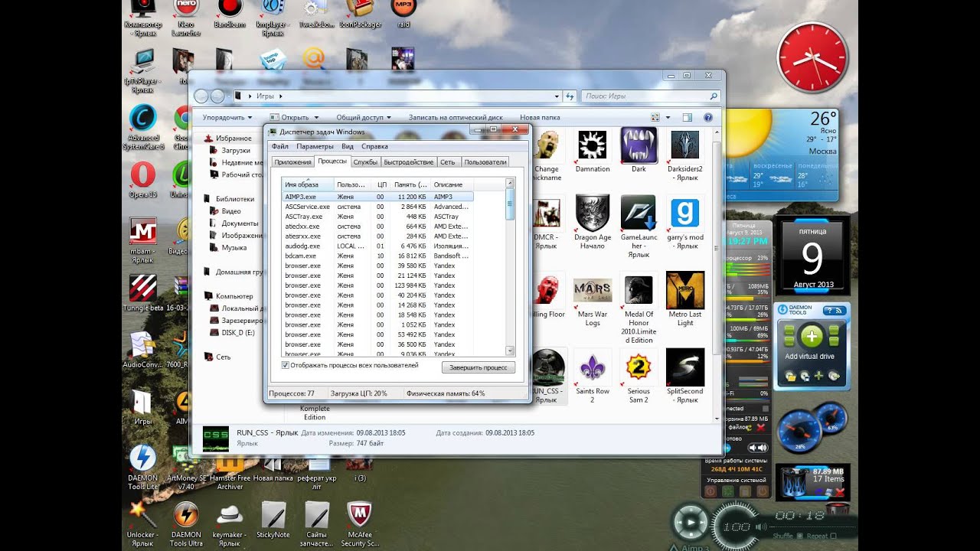Open the IconPackager desktop icon
This screenshot has height=551, width=980.
[360, 15]
